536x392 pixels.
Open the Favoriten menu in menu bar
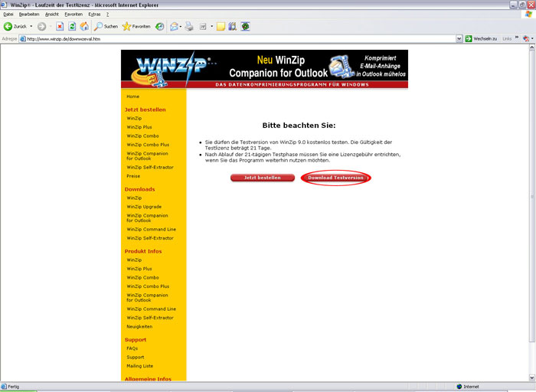click(x=74, y=15)
